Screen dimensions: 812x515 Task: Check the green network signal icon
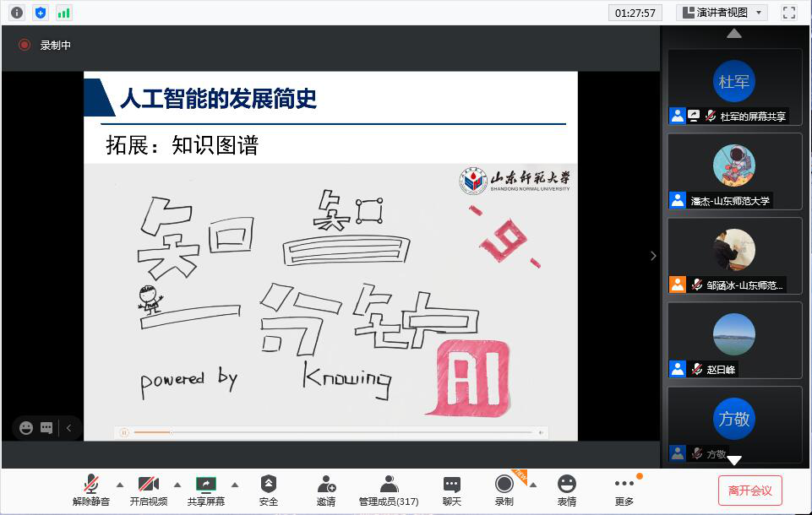coord(64,13)
